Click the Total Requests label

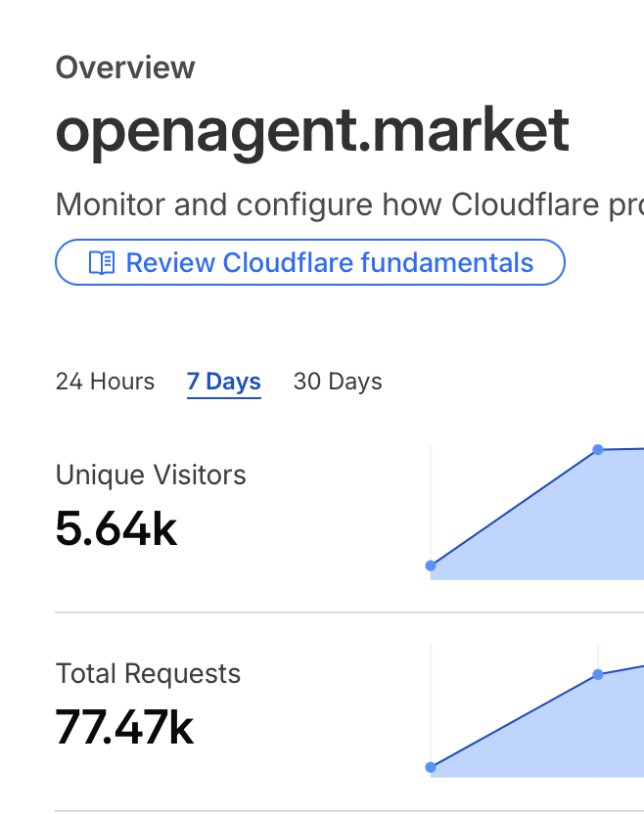tap(148, 674)
